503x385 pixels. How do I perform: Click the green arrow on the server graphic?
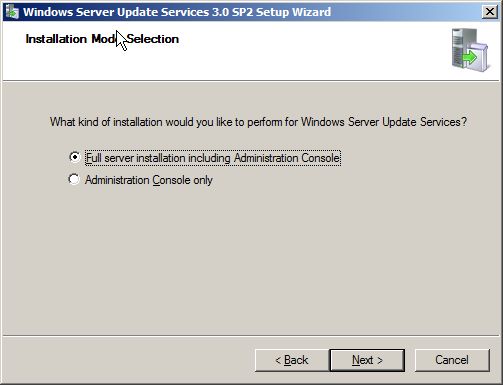click(x=470, y=57)
